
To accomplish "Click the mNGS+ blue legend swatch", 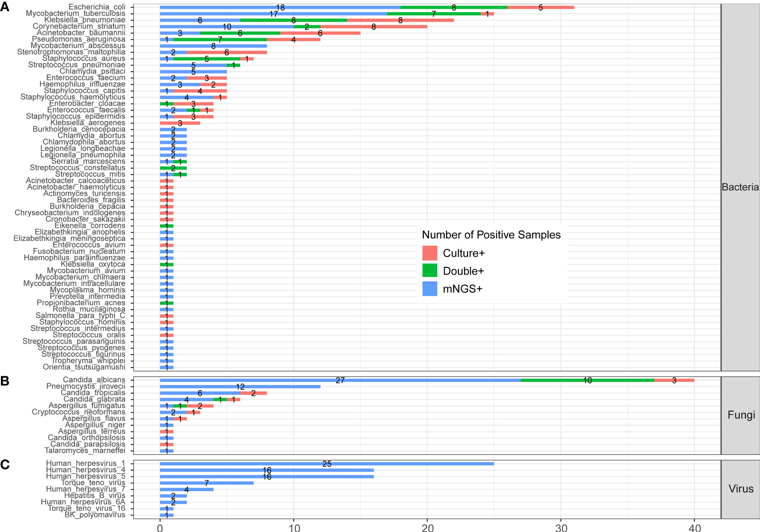I will coord(429,289).
